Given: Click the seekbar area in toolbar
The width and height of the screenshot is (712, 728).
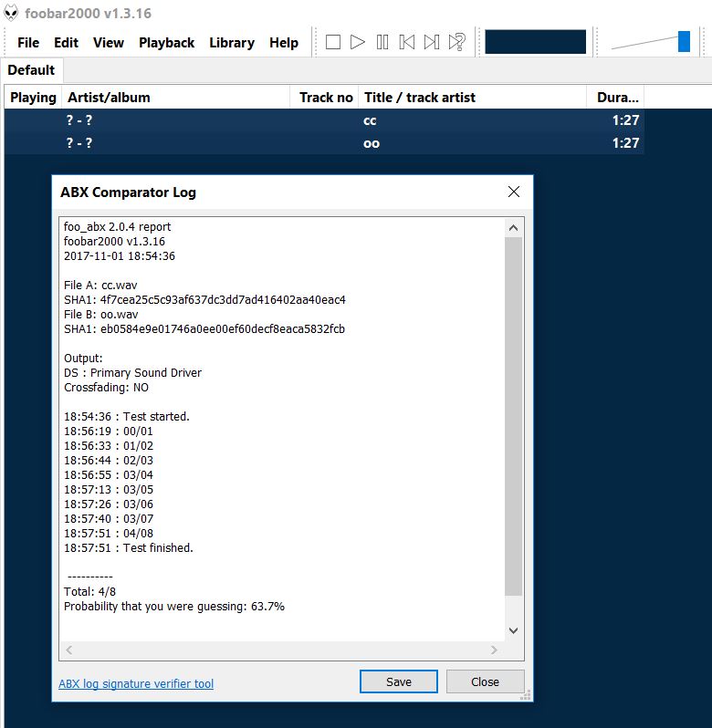Looking at the screenshot, I should (x=535, y=42).
